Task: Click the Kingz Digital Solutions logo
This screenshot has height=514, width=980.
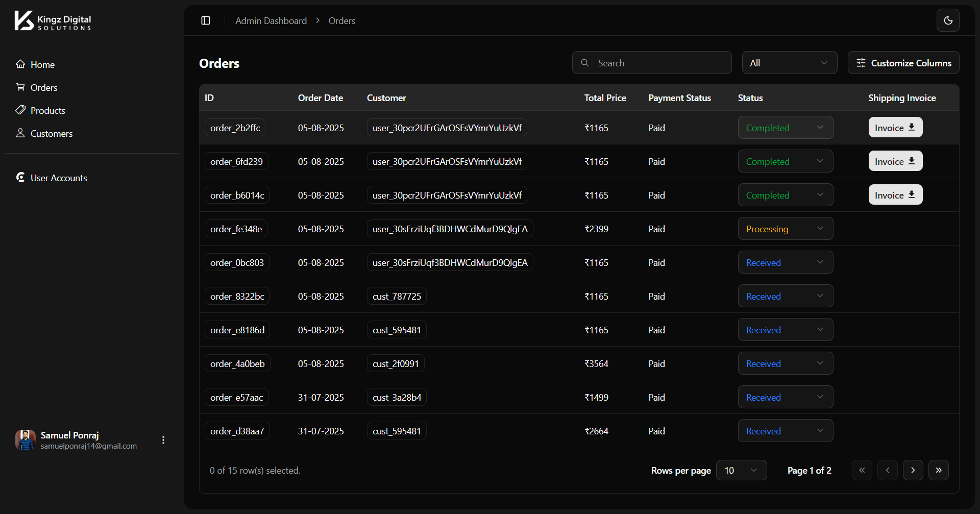Action: [53, 21]
